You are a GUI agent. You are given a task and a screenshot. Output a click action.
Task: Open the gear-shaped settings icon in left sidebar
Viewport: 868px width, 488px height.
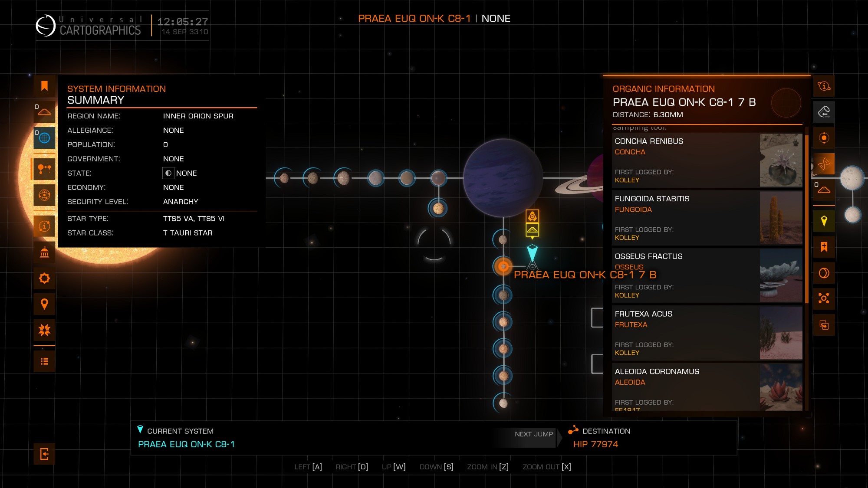(44, 278)
